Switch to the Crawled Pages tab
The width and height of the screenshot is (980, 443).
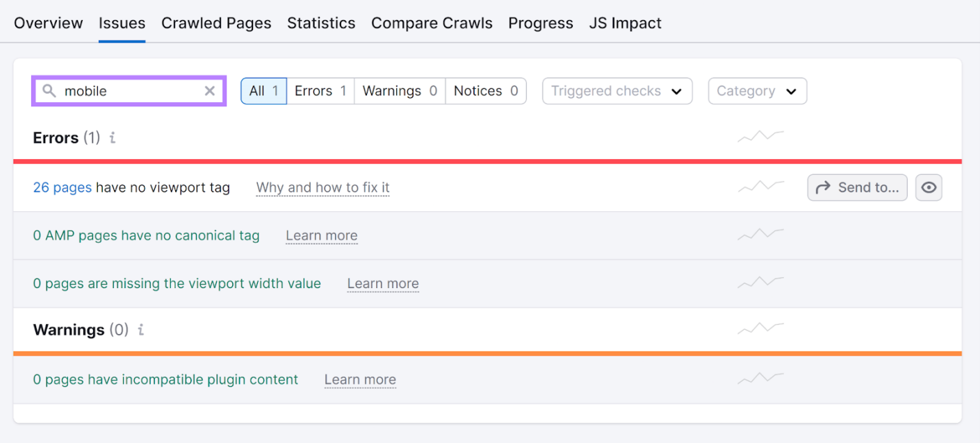(216, 23)
